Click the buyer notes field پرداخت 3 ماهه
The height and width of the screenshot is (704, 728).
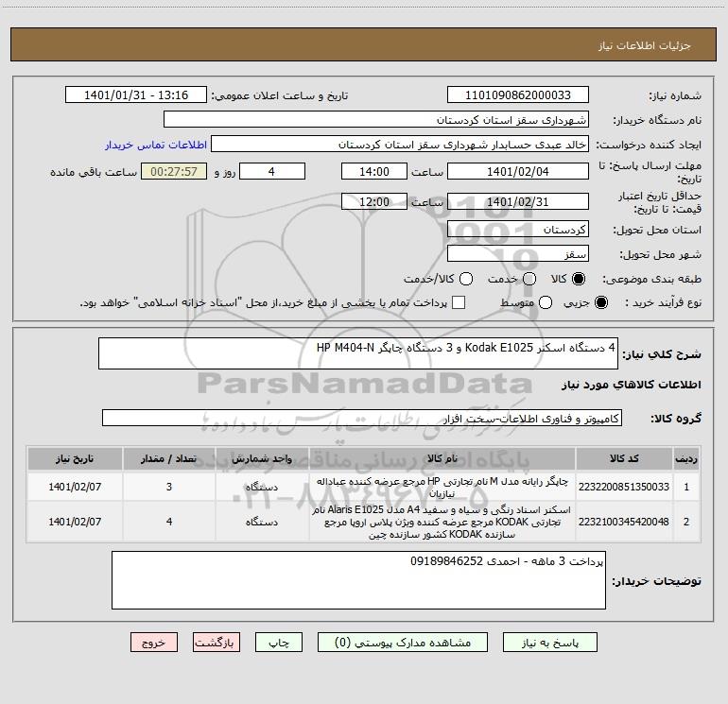[358, 580]
